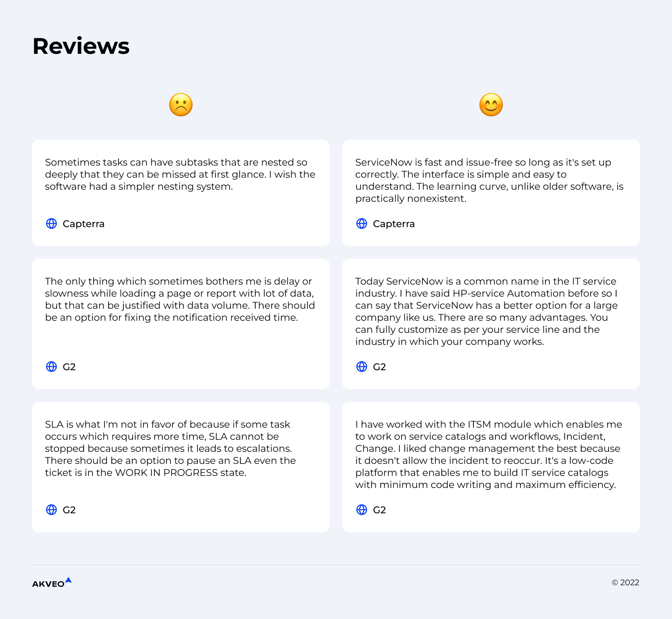This screenshot has height=619, width=672.
Task: Click the simpler nesting system review text
Action: 180,174
